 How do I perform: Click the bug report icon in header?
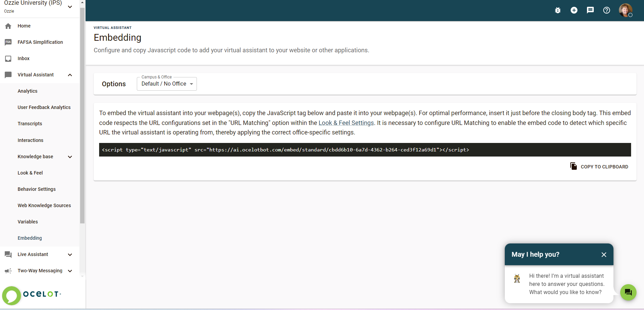[558, 10]
